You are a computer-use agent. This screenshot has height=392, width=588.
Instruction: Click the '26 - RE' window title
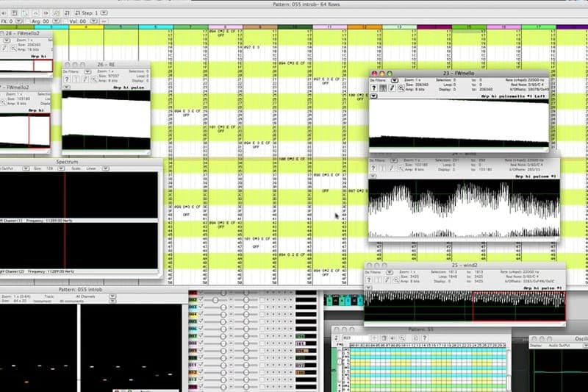pos(106,65)
